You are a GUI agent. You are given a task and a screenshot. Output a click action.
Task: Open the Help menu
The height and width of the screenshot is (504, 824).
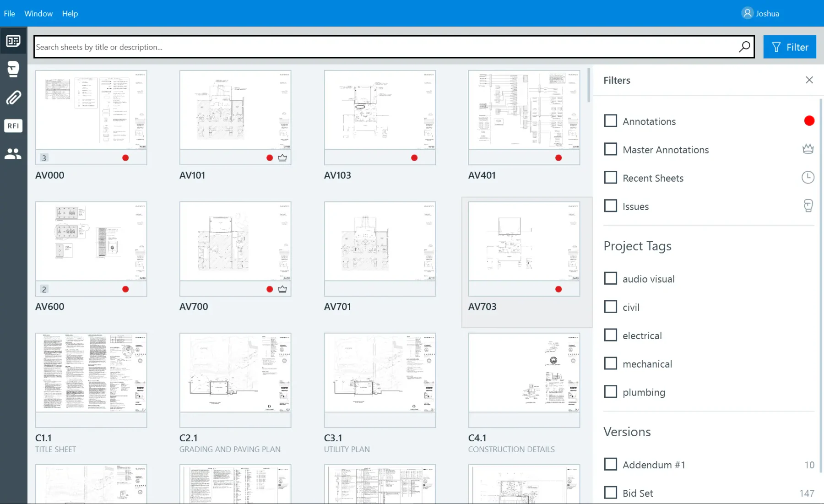pyautogui.click(x=70, y=13)
